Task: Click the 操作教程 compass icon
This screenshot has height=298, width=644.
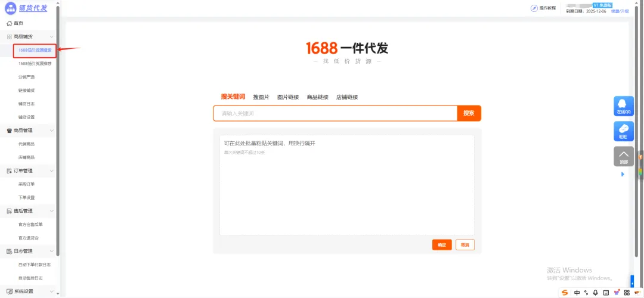Action: click(534, 8)
